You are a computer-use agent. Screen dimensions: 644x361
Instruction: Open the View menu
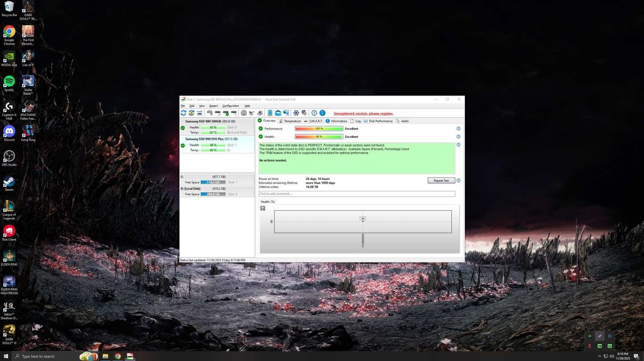tap(202, 106)
